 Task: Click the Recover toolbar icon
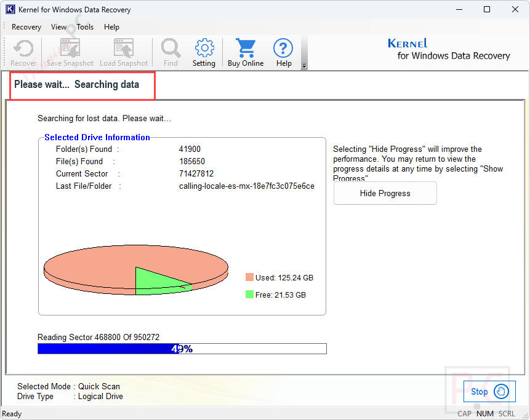coord(23,52)
